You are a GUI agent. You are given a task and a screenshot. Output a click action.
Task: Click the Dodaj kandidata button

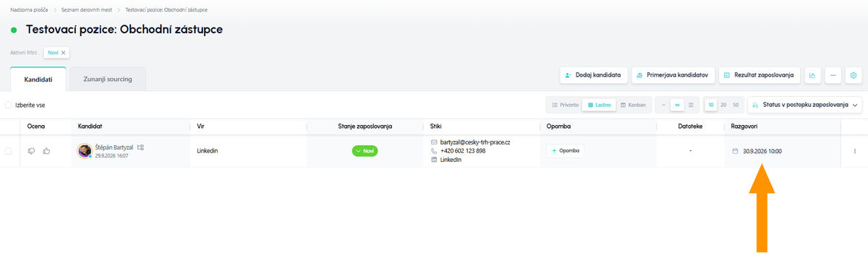point(593,75)
